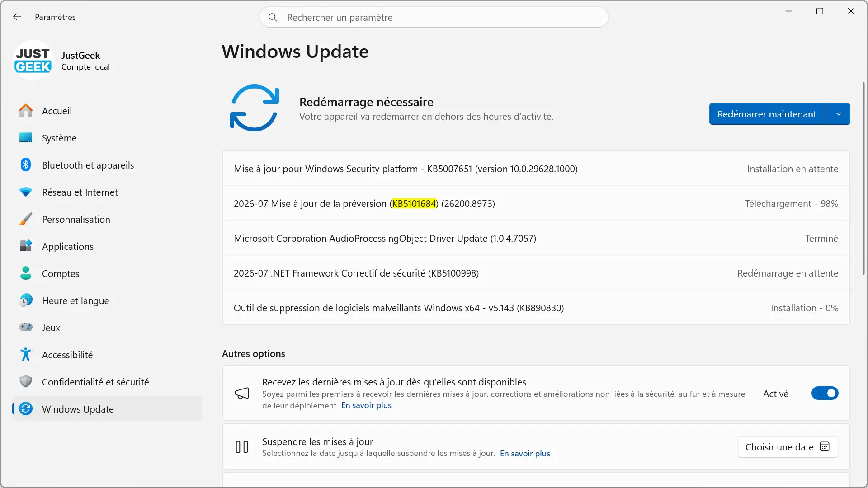Image resolution: width=868 pixels, height=488 pixels.
Task: Close the Paramètres window
Action: click(851, 11)
